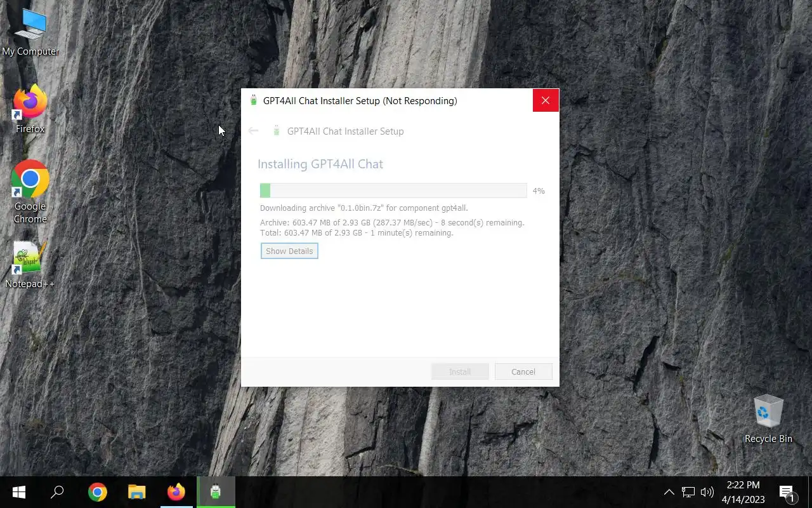Click 'GPT4All Chat Installer Setup' wizard header

[345, 131]
